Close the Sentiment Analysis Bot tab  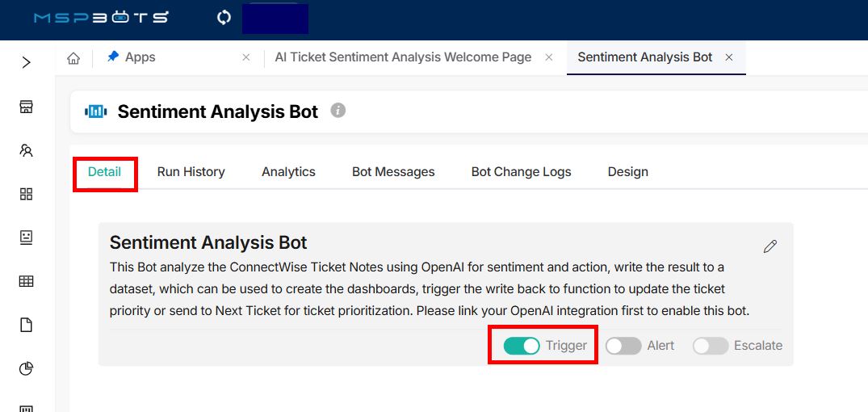[x=729, y=57]
